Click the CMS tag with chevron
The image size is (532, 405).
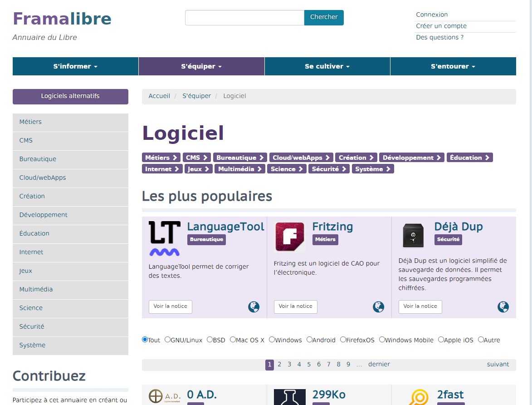(x=197, y=158)
